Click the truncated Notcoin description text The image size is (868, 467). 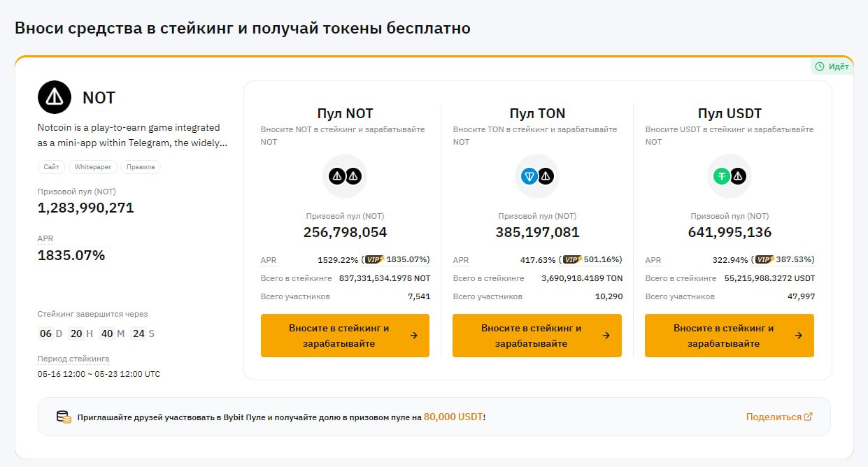(x=131, y=136)
